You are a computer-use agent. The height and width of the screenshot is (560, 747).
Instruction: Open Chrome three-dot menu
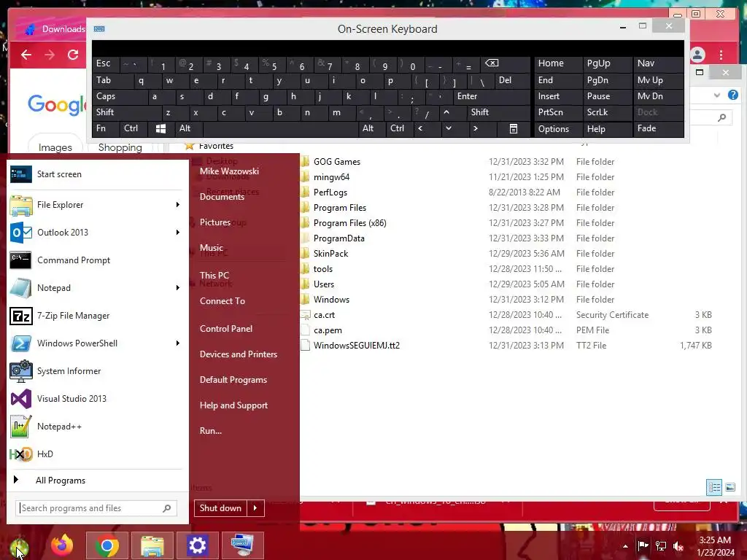coord(721,55)
